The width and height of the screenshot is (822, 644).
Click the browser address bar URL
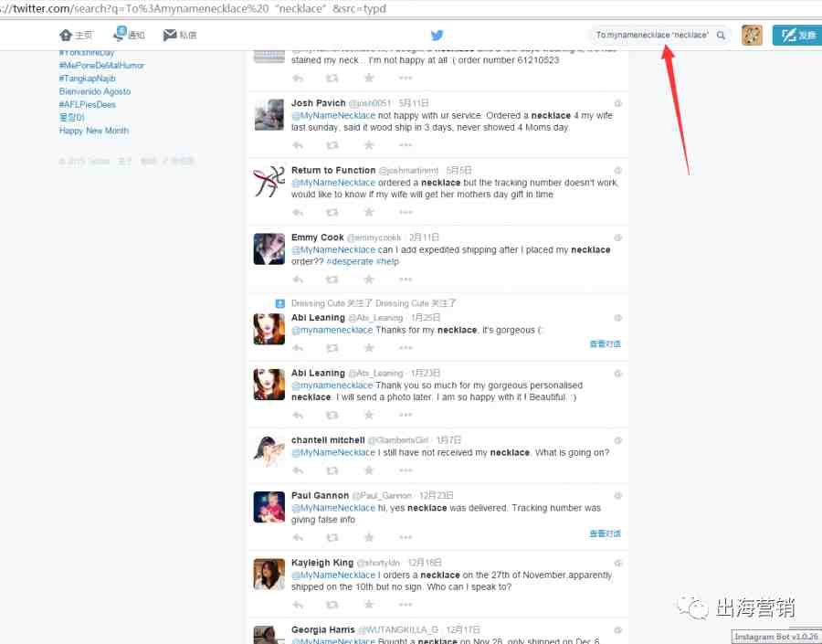coord(194,8)
